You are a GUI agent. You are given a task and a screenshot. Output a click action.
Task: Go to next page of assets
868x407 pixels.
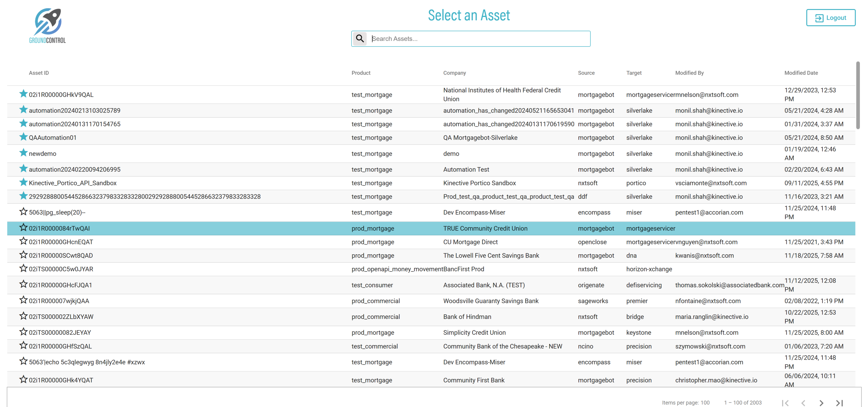coord(821,402)
